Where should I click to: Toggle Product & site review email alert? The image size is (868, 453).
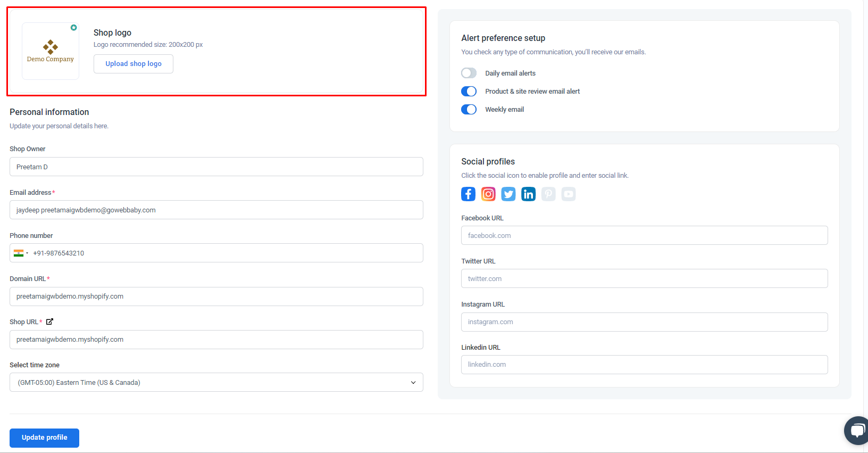(469, 91)
